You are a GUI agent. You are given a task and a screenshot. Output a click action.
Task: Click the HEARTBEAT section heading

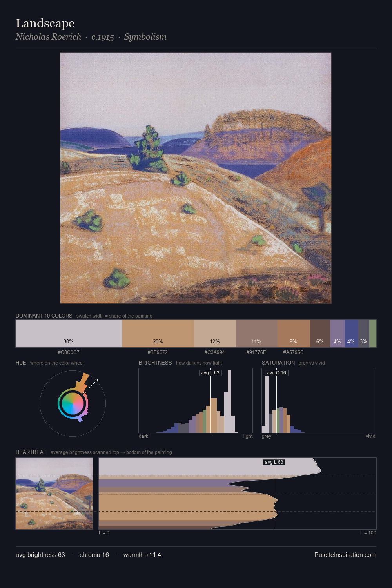click(x=31, y=452)
